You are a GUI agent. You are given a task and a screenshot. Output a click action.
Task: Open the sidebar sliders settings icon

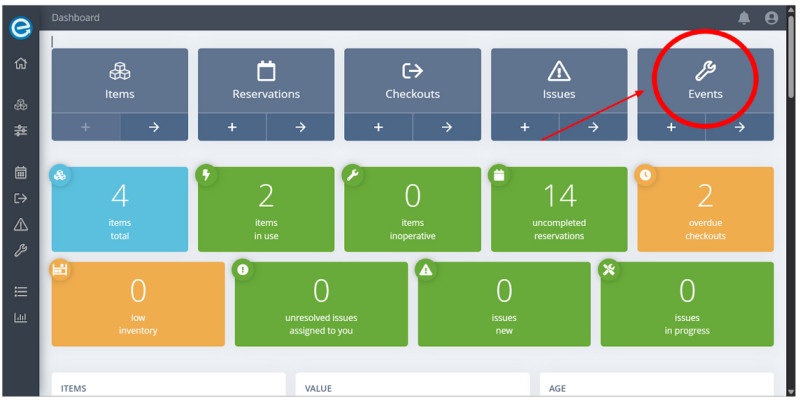[x=20, y=131]
